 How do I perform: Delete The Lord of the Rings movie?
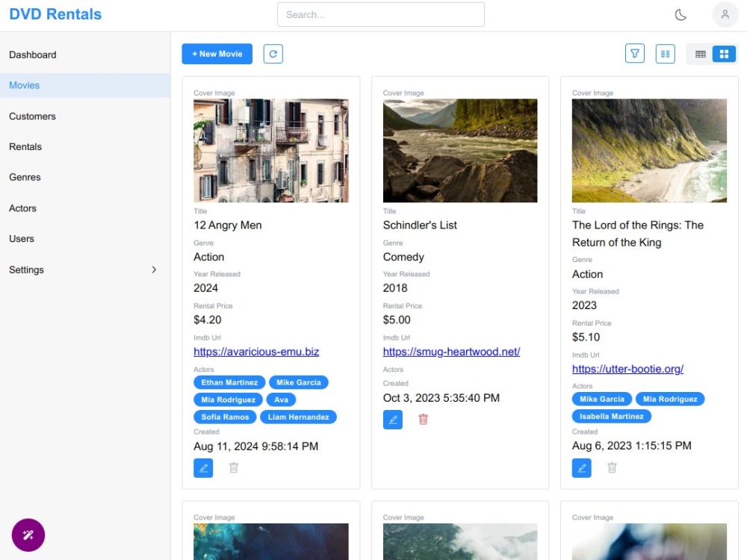tap(613, 467)
